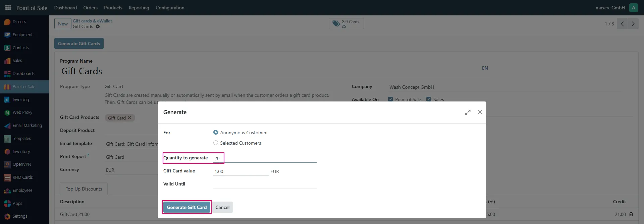Open Currency EUR field dropdown

[x=131, y=170]
